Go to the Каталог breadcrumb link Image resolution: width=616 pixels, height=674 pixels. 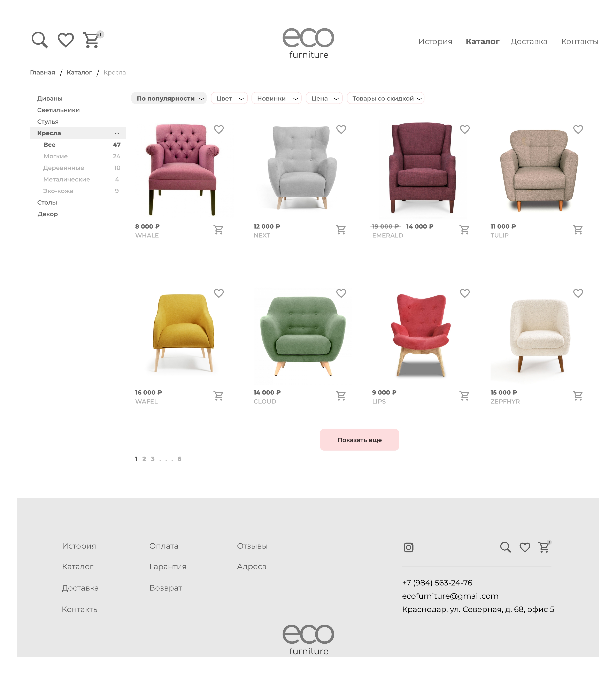[79, 72]
